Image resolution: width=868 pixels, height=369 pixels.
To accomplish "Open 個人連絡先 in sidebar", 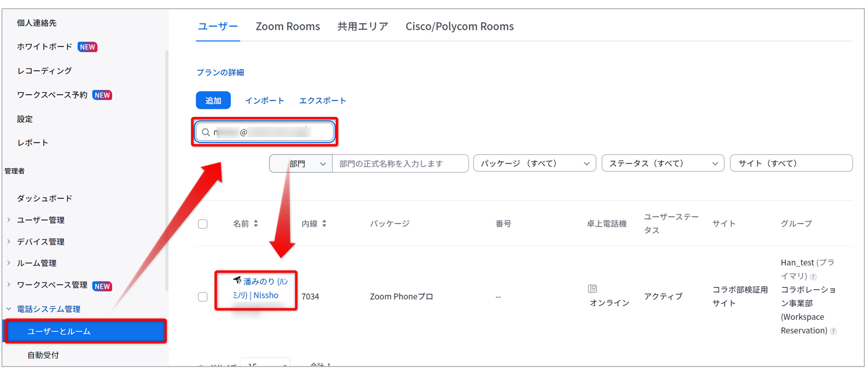I will pos(37,23).
